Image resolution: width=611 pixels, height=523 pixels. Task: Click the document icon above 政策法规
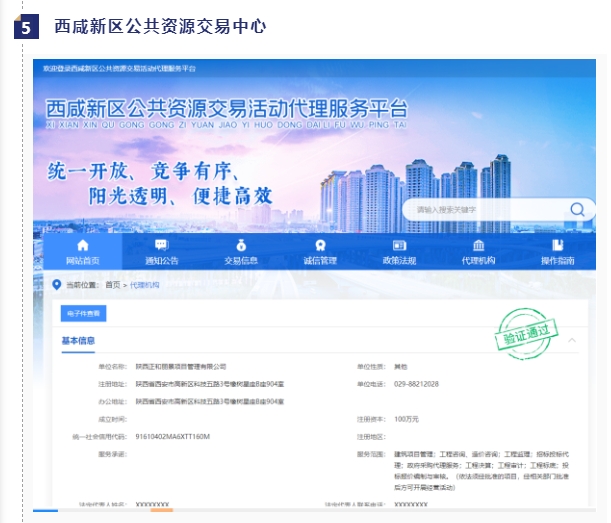(x=399, y=245)
